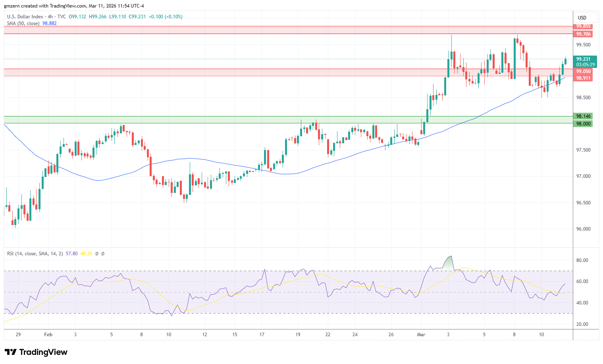Screen dimensions: 603x364
Task: Click the yellow RSI average value 48.35
Action: pos(86,253)
